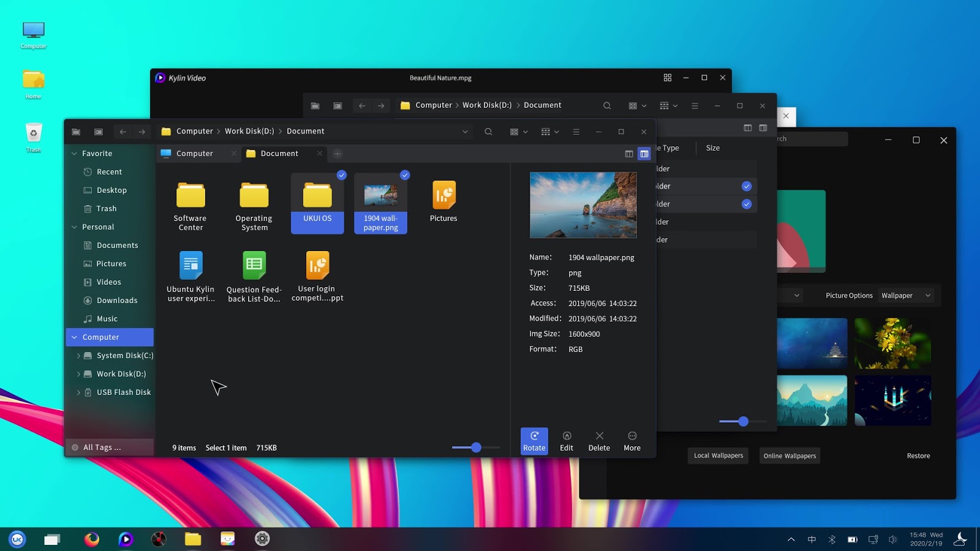Delete 1904 wallpaper.png using the Delete icon
The image size is (980, 551).
[x=598, y=440]
